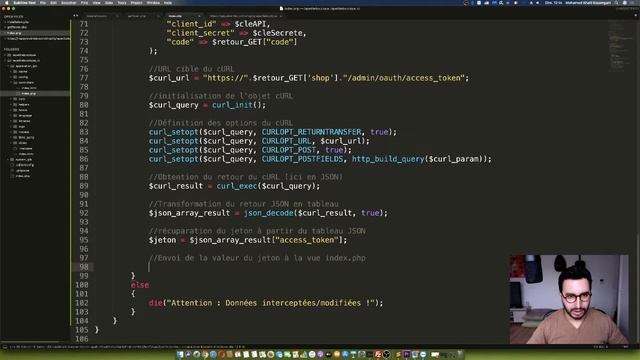Open the Trash in the Dock
The height and width of the screenshot is (360, 640).
(x=460, y=354)
